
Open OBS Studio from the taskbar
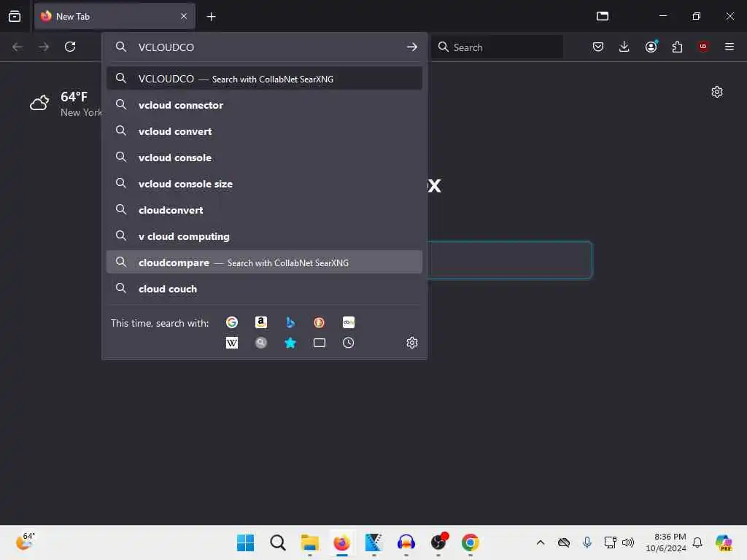tap(438, 542)
